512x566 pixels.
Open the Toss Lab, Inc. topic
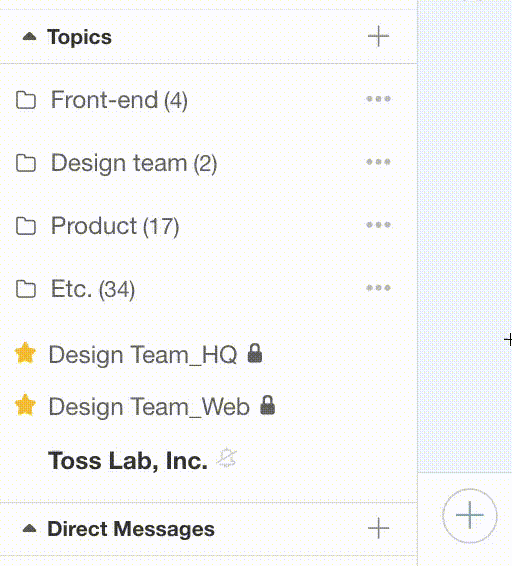tap(128, 461)
